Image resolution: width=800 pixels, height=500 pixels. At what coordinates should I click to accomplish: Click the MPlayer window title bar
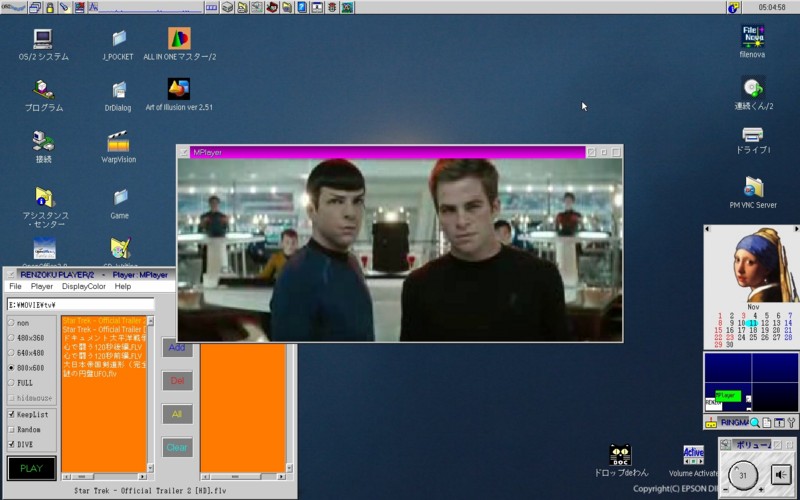(387, 152)
